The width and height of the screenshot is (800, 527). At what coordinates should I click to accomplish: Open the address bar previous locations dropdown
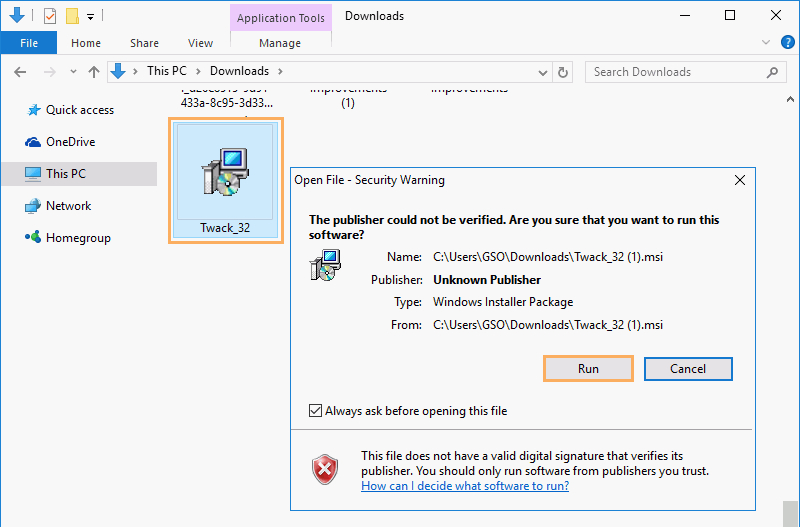[542, 72]
